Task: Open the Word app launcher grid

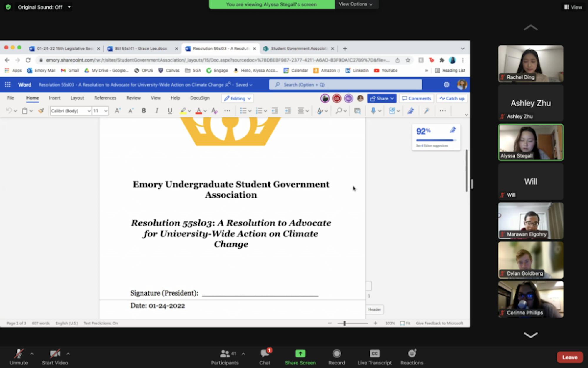Action: click(8, 84)
